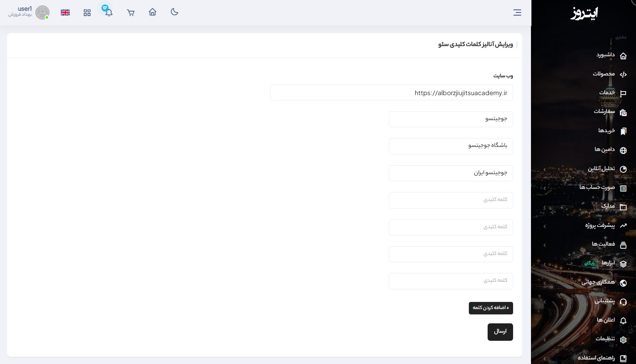Click the محصولات code icon
Image resolution: width=636 pixels, height=364 pixels.
tap(623, 74)
